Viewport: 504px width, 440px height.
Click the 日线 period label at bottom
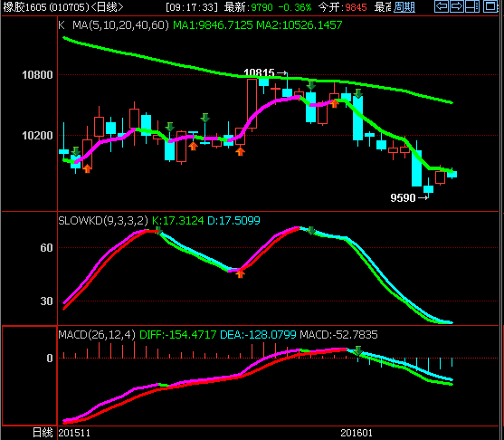(x=43, y=433)
